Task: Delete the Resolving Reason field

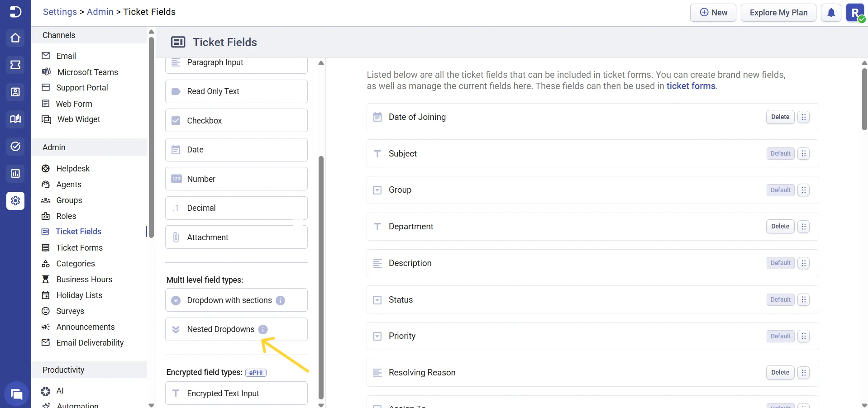Action: coord(780,373)
